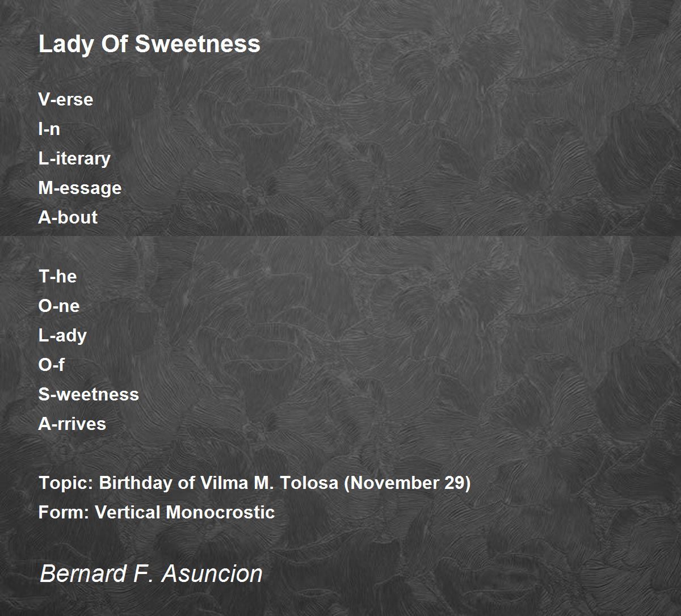Click the Topic birthday line text
681x616 pixels.
tap(255, 483)
